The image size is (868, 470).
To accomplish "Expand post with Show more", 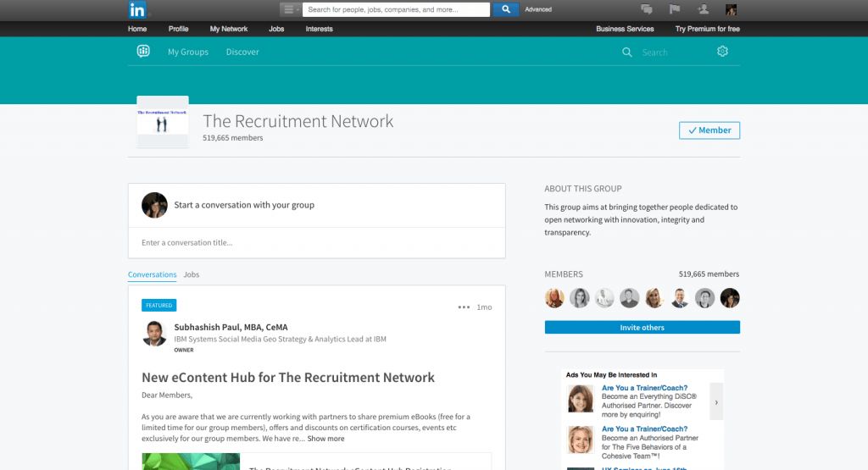I will click(x=325, y=439).
